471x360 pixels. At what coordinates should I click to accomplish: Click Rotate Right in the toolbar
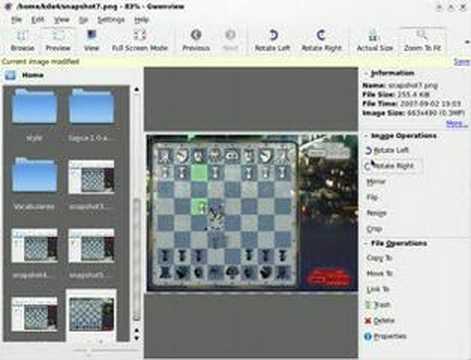tap(321, 41)
